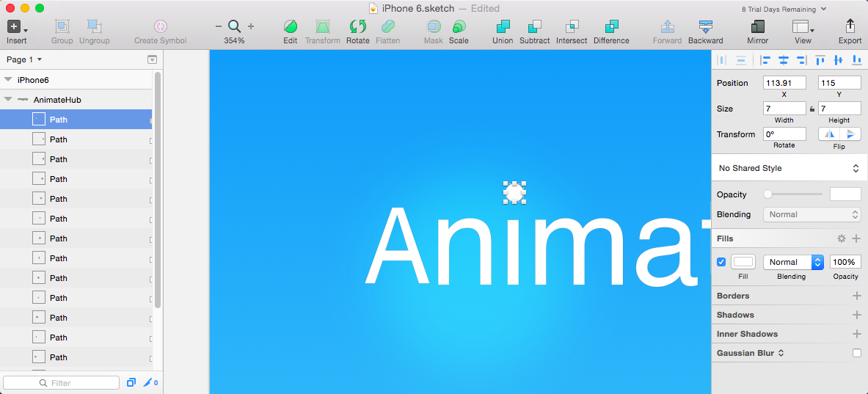Toggle the Fill enabled checkbox
The image size is (868, 394).
(x=721, y=262)
